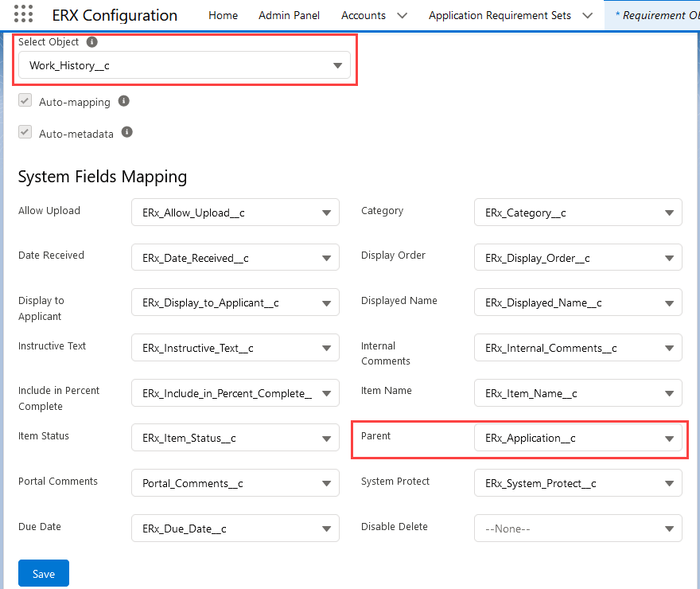
Task: Expand the Parent field dropdown
Action: coord(577,439)
